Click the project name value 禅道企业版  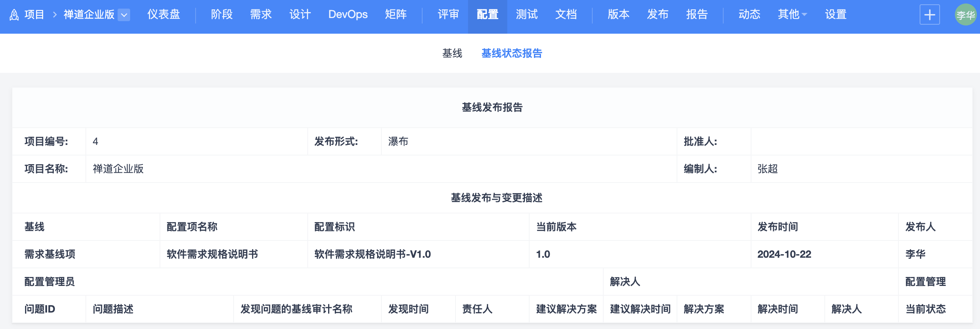118,169
